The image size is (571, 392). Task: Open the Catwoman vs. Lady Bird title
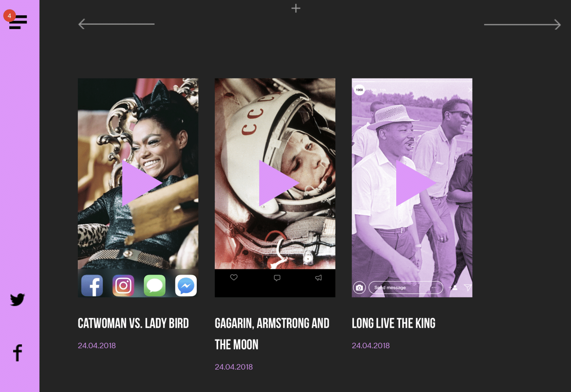tap(133, 323)
